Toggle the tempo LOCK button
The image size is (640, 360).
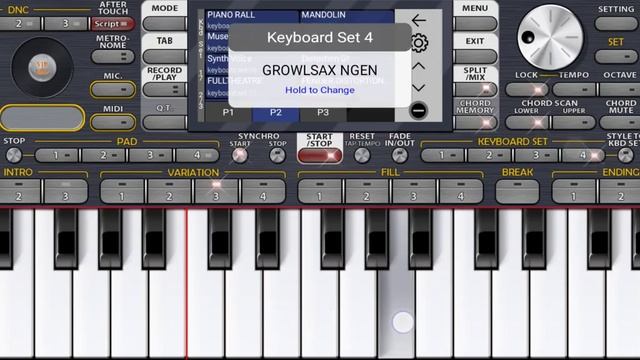527,89
